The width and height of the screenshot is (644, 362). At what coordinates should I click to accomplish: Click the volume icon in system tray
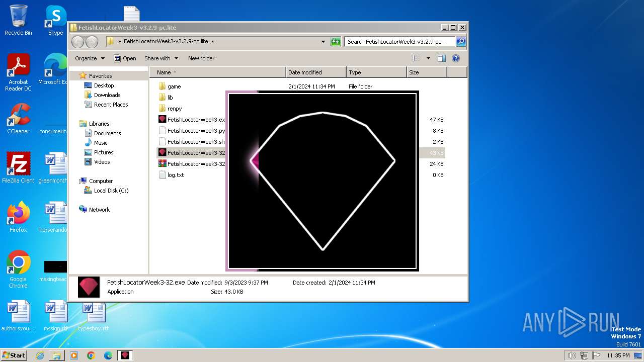(x=572, y=355)
